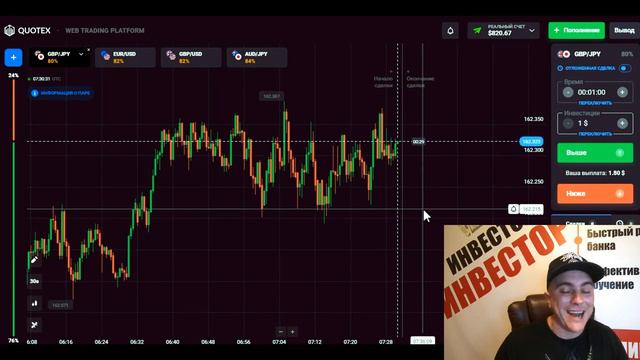This screenshot has height=360, width=640.
Task: Click the green deposit button
Action: coord(576,31)
